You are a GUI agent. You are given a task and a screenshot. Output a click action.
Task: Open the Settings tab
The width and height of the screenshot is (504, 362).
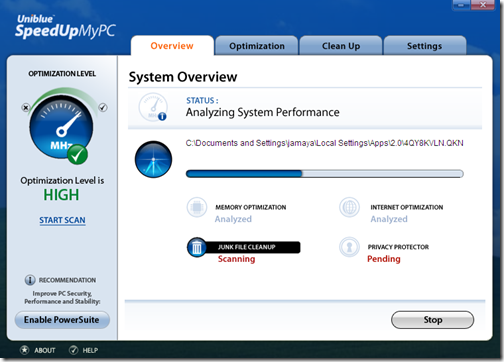pos(424,46)
